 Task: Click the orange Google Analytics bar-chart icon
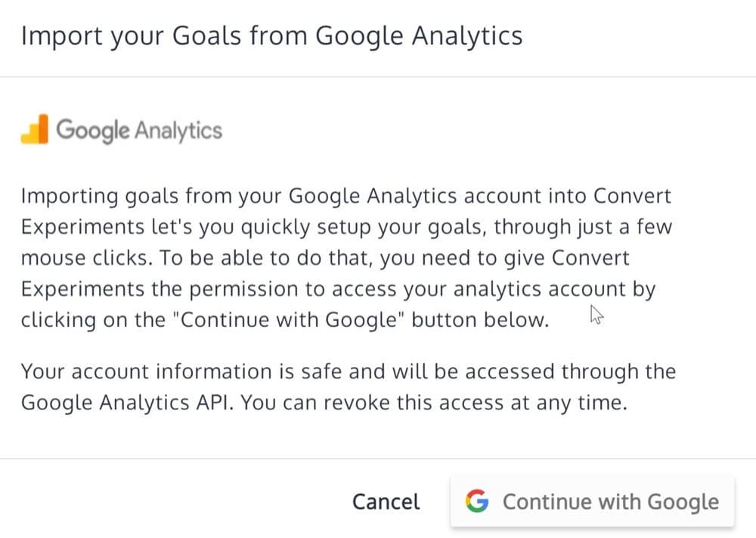coord(35,129)
